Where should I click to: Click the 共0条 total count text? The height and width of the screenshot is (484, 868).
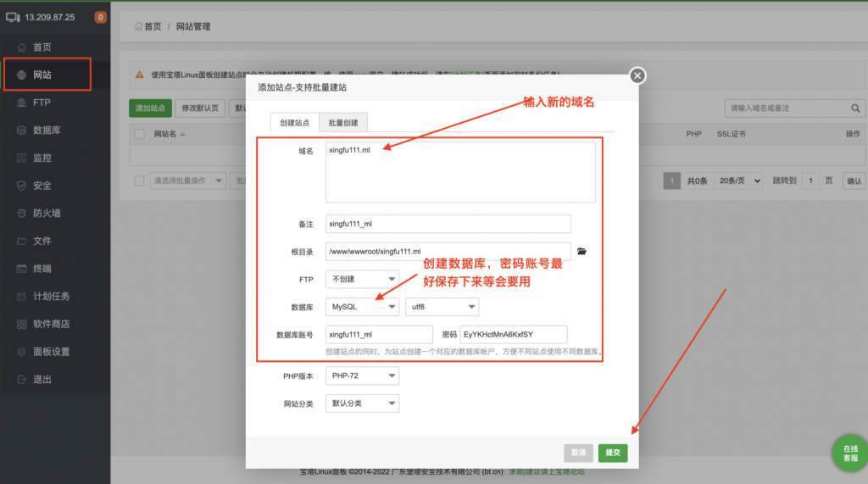pyautogui.click(x=698, y=181)
